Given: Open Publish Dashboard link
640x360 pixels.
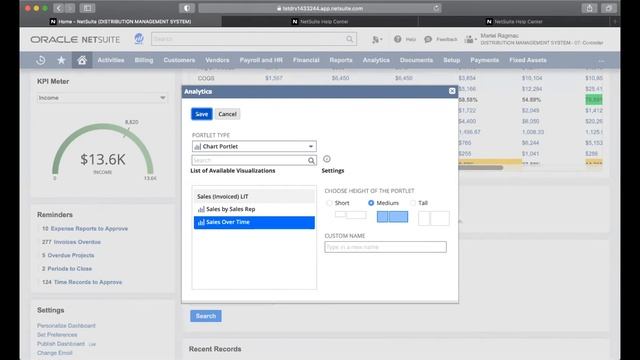Looking at the screenshot, I should click(x=61, y=344).
